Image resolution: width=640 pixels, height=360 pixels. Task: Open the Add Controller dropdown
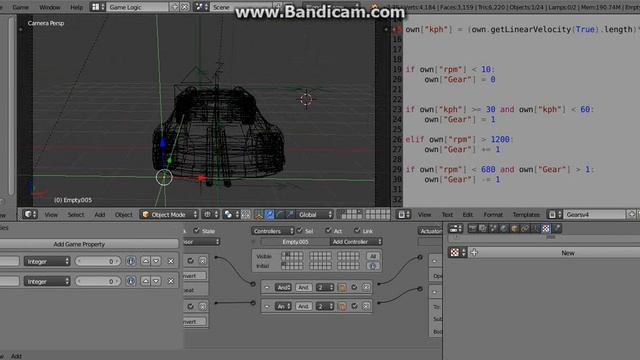coord(356,242)
